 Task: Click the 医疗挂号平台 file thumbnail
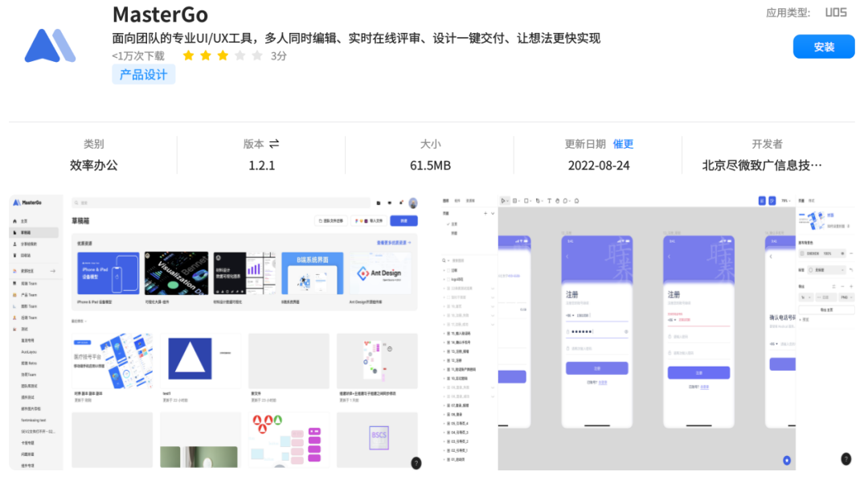113,360
